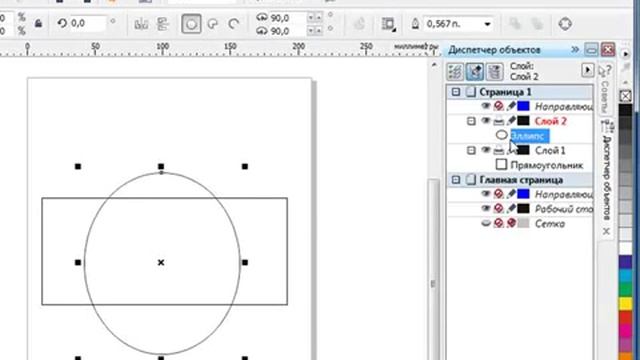Screen dimensions: 640x360
Task: Select the Прямоугольник object in tree
Action: (x=547, y=165)
